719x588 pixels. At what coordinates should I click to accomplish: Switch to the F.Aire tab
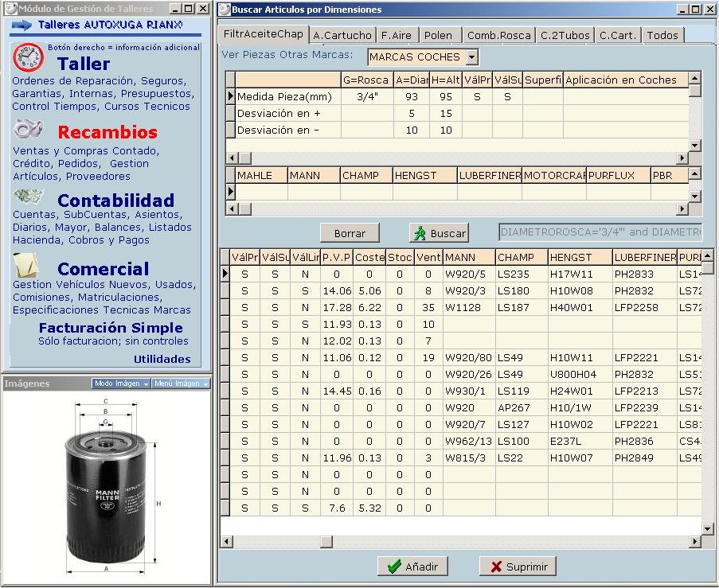click(397, 35)
